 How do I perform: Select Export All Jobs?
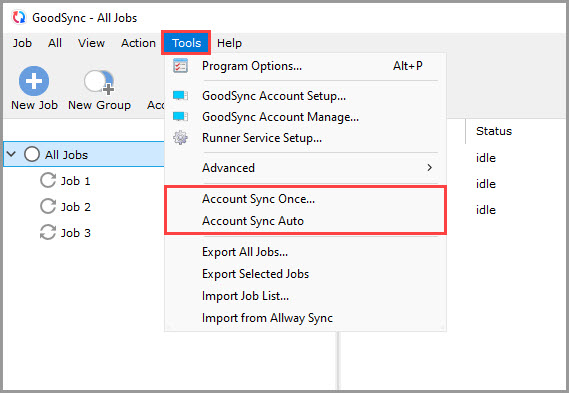click(x=306, y=252)
